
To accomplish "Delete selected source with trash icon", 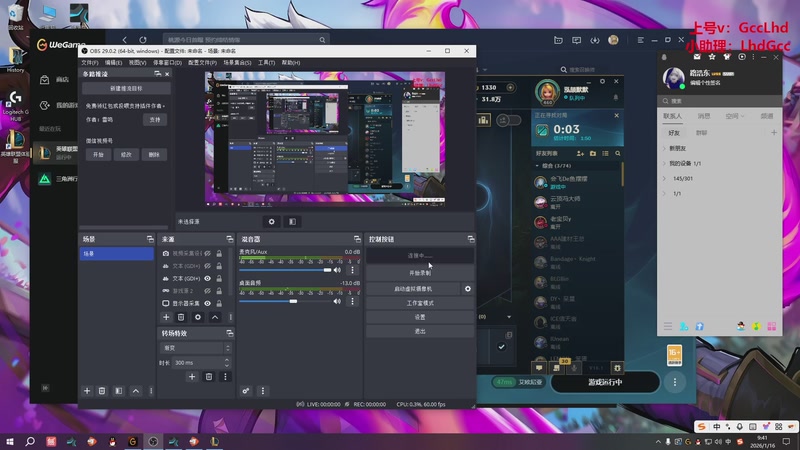I will [x=181, y=317].
